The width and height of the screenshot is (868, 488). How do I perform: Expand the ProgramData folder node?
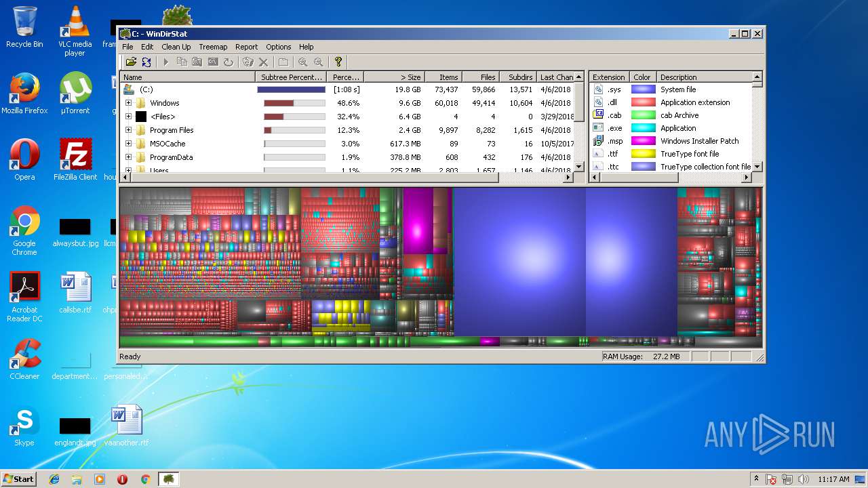click(x=128, y=157)
